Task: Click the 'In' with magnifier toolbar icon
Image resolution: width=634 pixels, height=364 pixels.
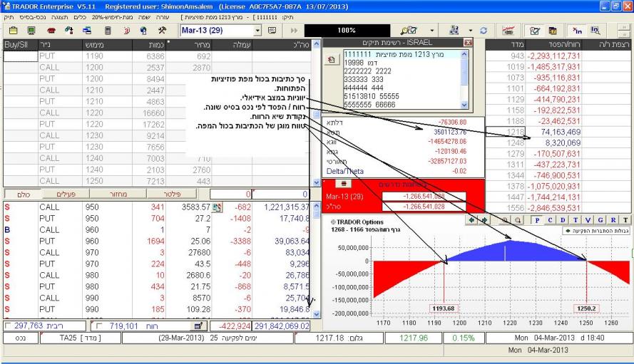Action: [x=595, y=31]
